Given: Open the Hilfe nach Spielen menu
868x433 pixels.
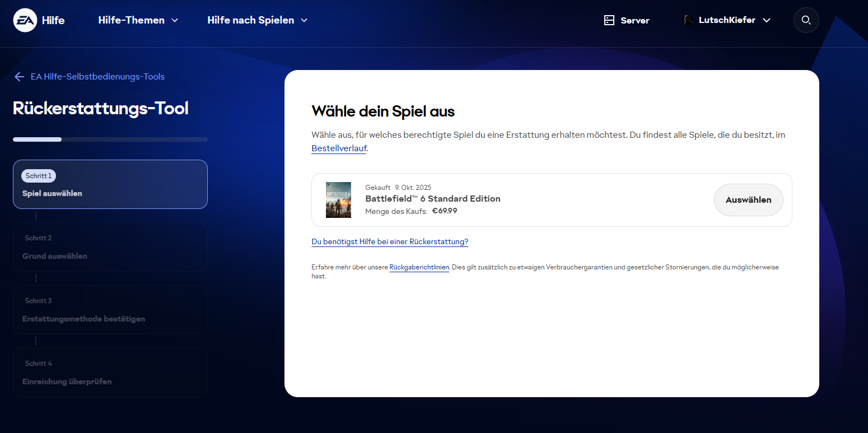Looking at the screenshot, I should point(258,20).
